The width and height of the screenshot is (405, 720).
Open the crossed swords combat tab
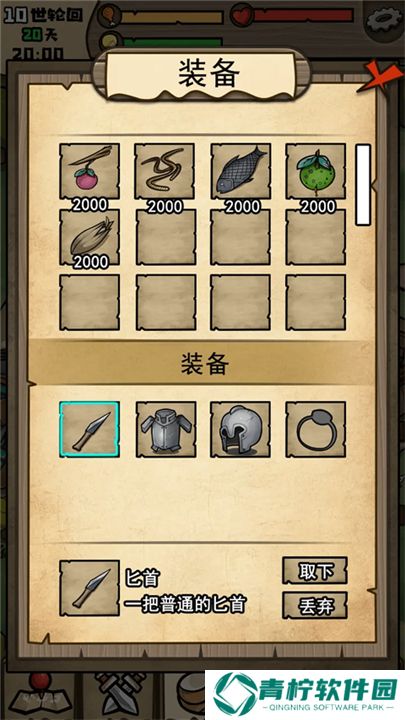tap(122, 694)
